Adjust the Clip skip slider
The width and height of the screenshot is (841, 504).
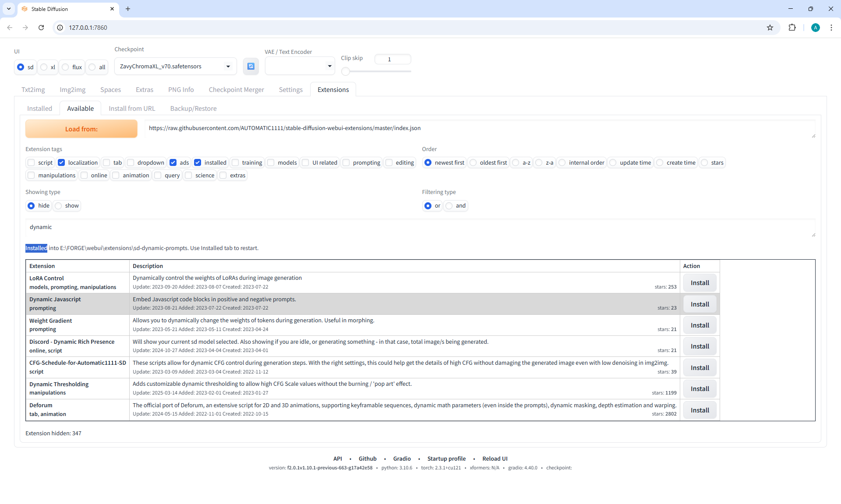(346, 71)
